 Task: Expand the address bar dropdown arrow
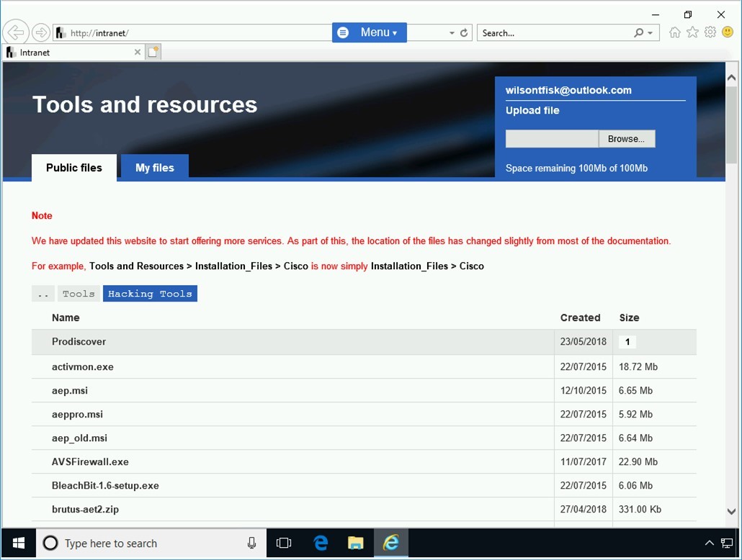tap(452, 33)
